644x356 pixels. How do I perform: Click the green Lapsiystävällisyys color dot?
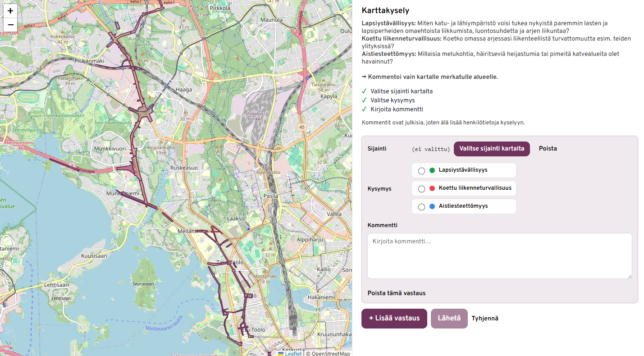[x=432, y=170]
